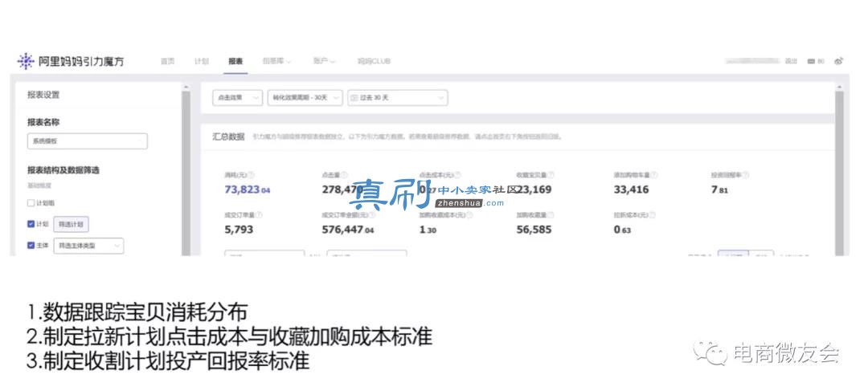Open the 筛选主体类型 dropdown
The image size is (868, 391).
pos(88,246)
